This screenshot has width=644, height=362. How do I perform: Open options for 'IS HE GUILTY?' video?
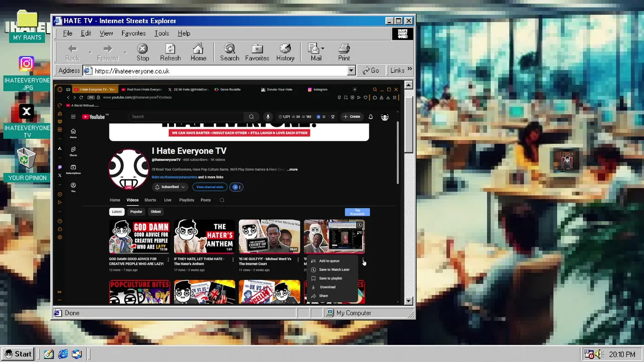tap(298, 260)
